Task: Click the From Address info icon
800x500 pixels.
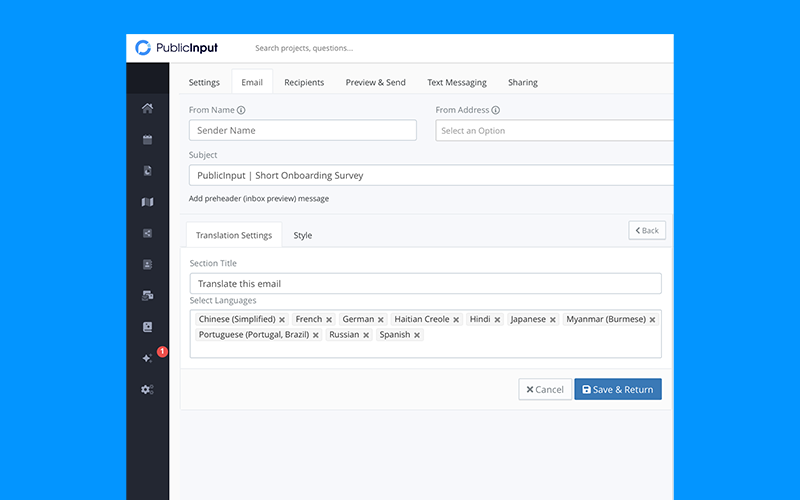Action: (x=496, y=110)
